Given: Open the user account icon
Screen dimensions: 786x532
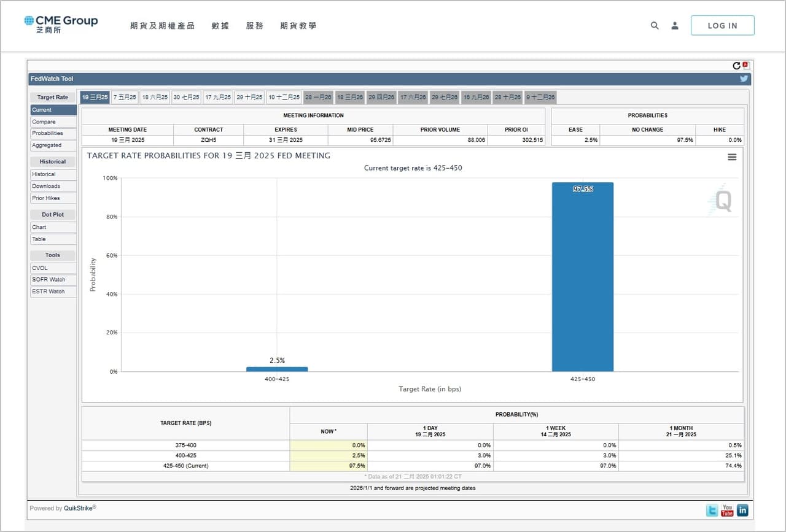Looking at the screenshot, I should click(x=675, y=26).
